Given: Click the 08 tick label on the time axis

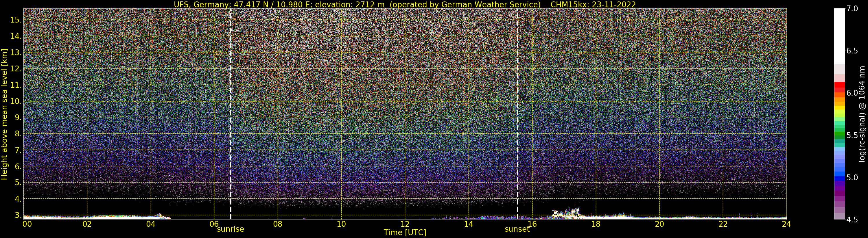Looking at the screenshot, I should tap(278, 224).
